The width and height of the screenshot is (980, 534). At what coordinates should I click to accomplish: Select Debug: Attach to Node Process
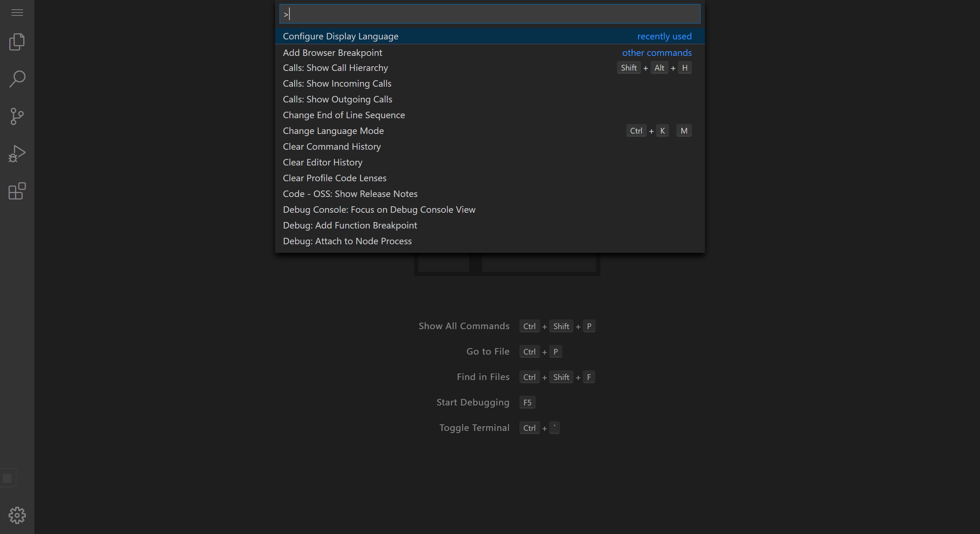pos(347,241)
